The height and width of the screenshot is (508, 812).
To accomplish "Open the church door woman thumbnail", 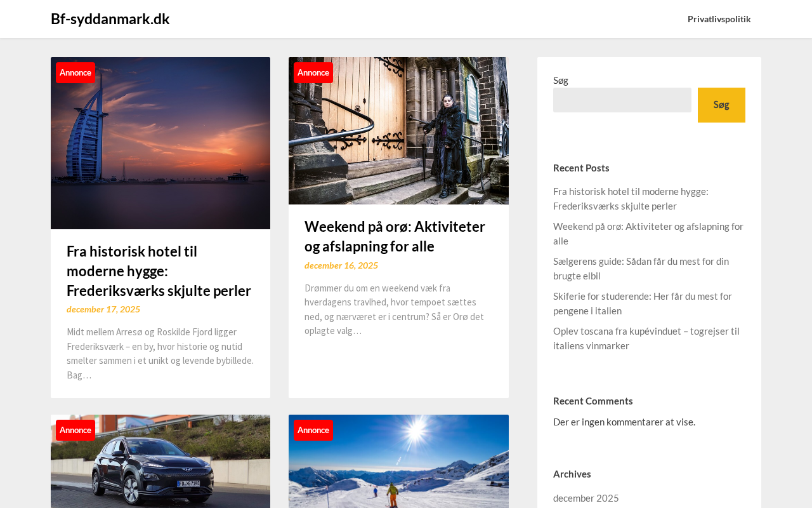I will tap(398, 131).
